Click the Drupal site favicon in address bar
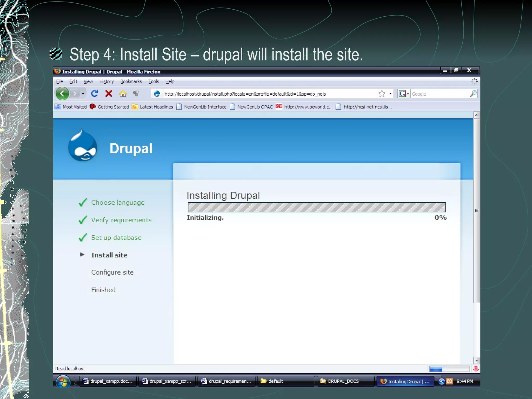Screen dimensions: 532x399 157,94
